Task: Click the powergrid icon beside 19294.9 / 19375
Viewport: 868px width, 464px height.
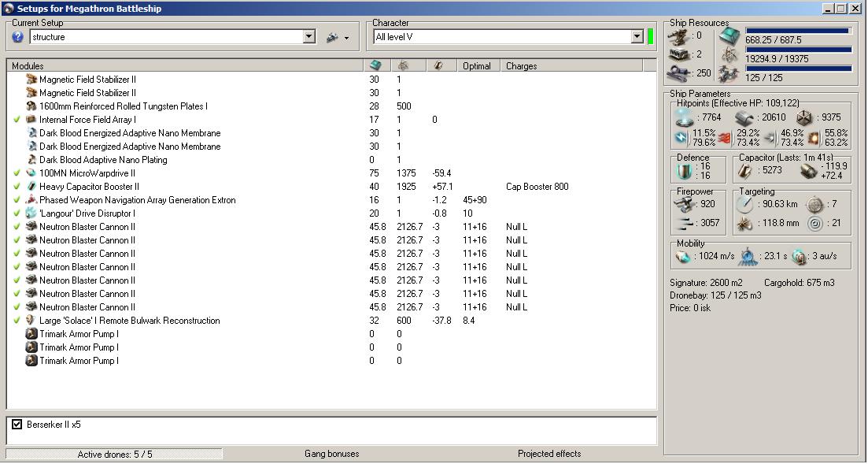Action: 729,54
